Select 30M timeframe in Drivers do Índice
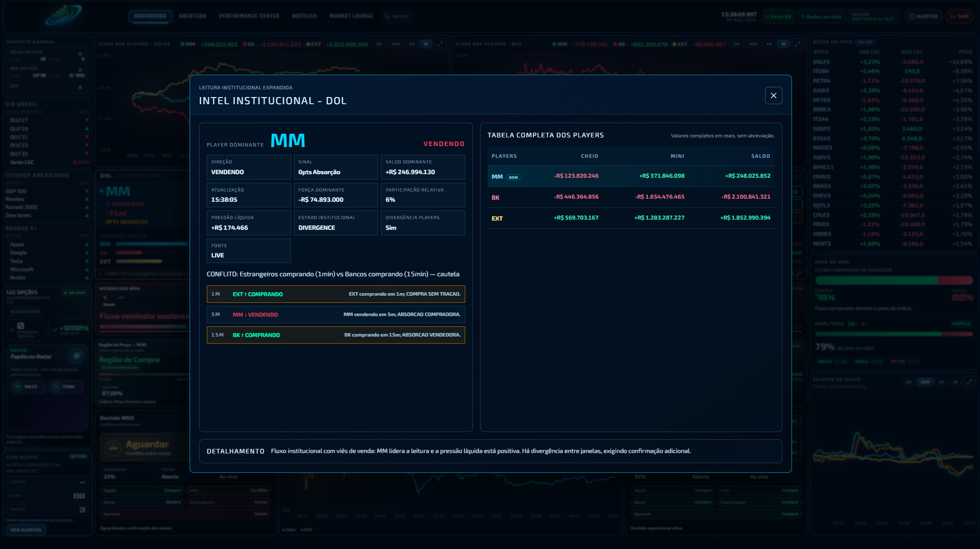The height and width of the screenshot is (549, 980). coord(925,382)
